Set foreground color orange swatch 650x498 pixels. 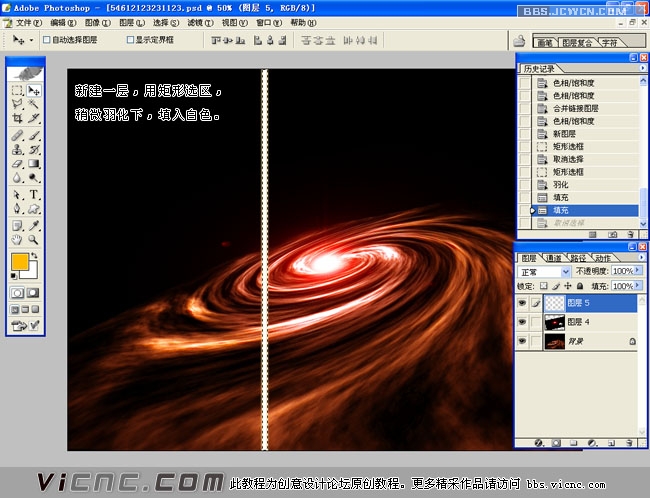pyautogui.click(x=19, y=262)
